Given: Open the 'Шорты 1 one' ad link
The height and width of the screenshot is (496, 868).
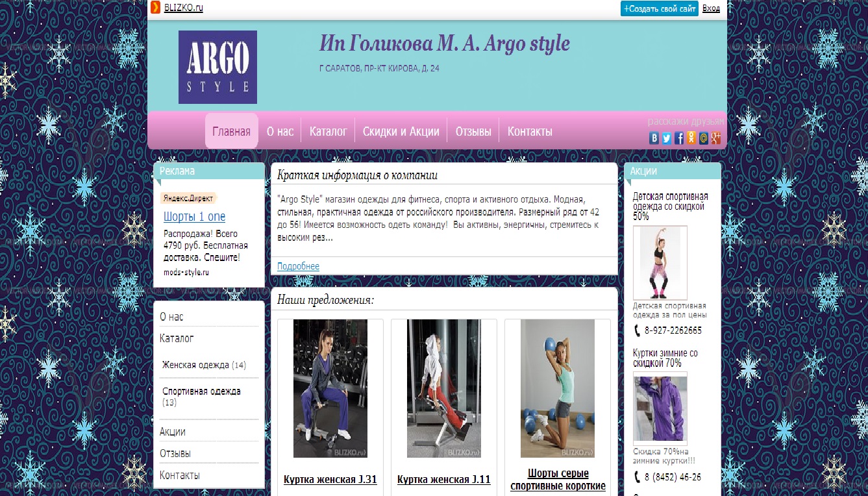Looking at the screenshot, I should [194, 217].
